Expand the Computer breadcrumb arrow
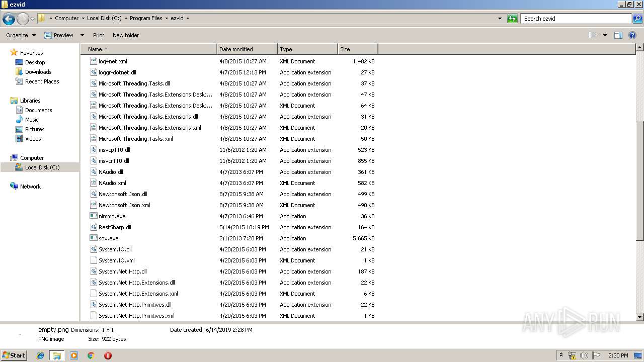This screenshot has height=362, width=644. pos(84,18)
